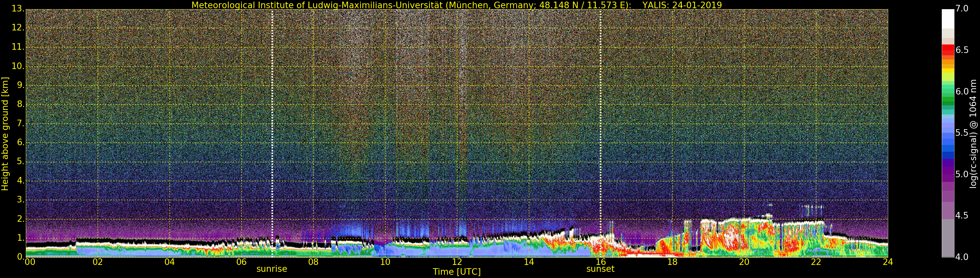Click time axis tick label 04
980x278 pixels.
point(170,262)
